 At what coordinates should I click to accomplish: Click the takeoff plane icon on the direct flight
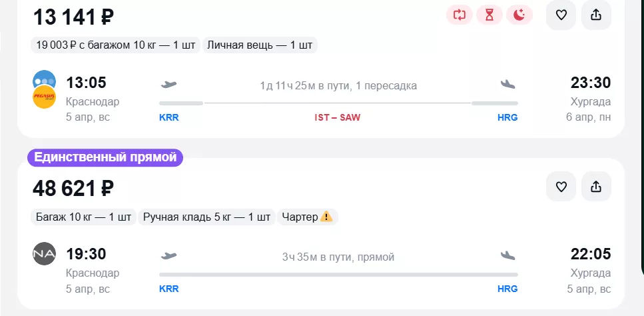pos(169,256)
